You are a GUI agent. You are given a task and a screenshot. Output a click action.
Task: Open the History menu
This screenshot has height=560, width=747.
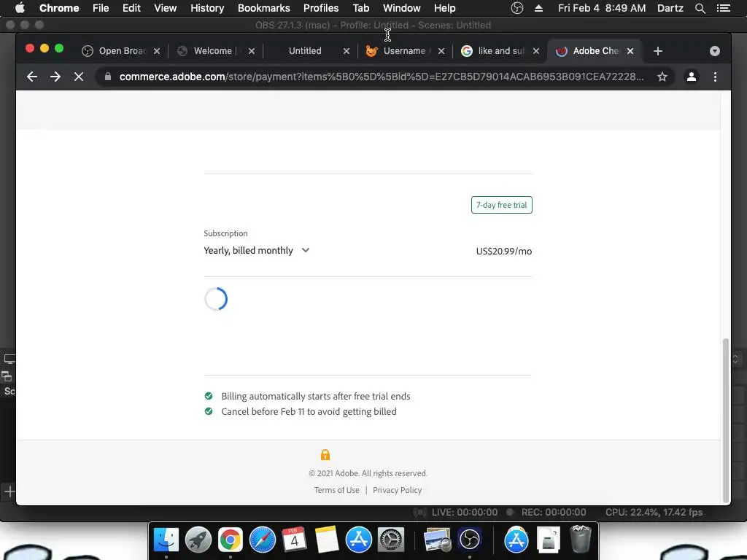(x=207, y=8)
